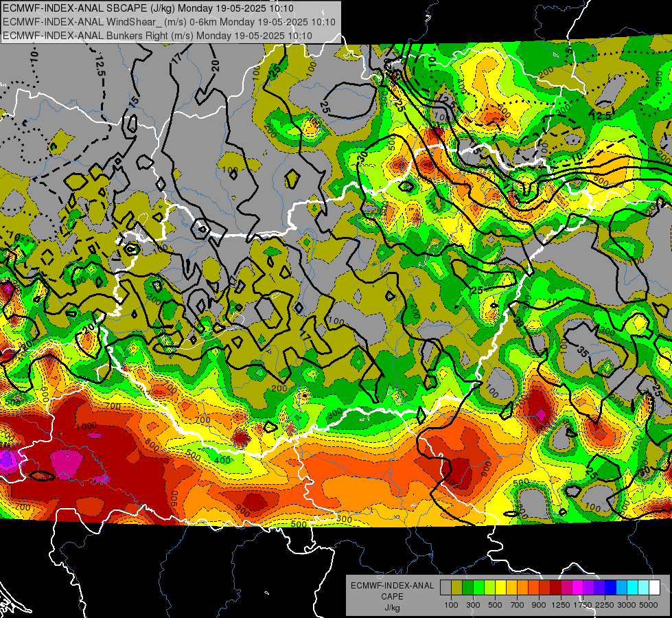672x618 pixels.
Task: Click the 700 tick label under the legend bar
Action: pos(518,605)
